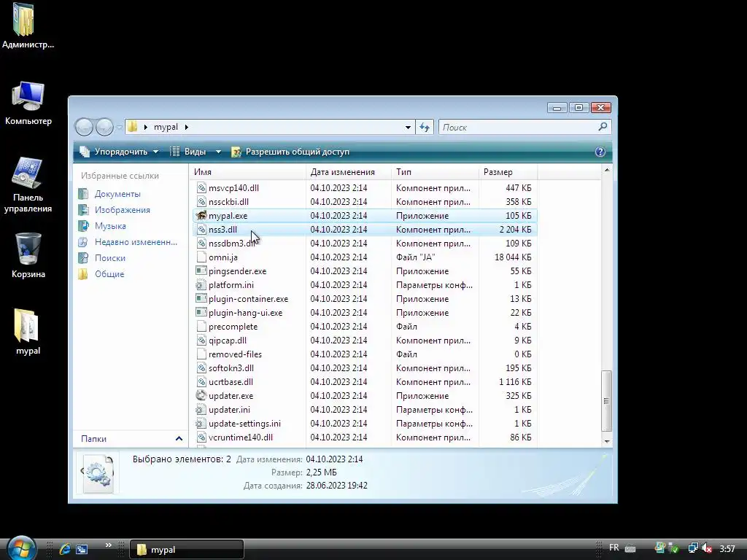Image resolution: width=747 pixels, height=560 pixels.
Task: Select the precomplete file
Action: (x=233, y=327)
